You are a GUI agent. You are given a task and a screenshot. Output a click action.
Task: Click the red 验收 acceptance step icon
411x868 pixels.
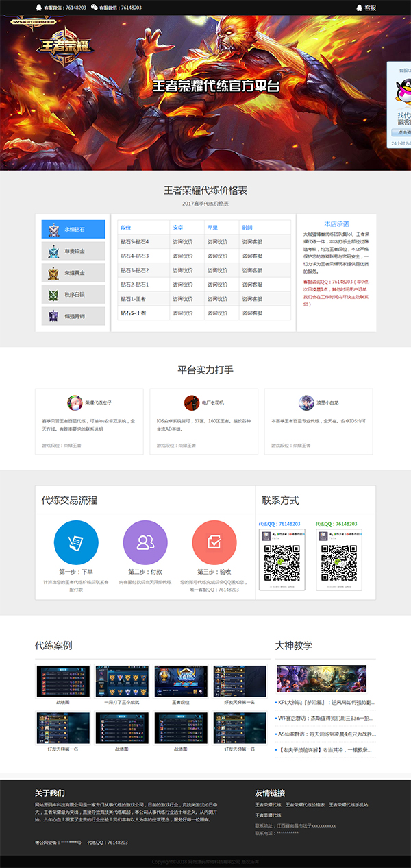[x=214, y=543]
